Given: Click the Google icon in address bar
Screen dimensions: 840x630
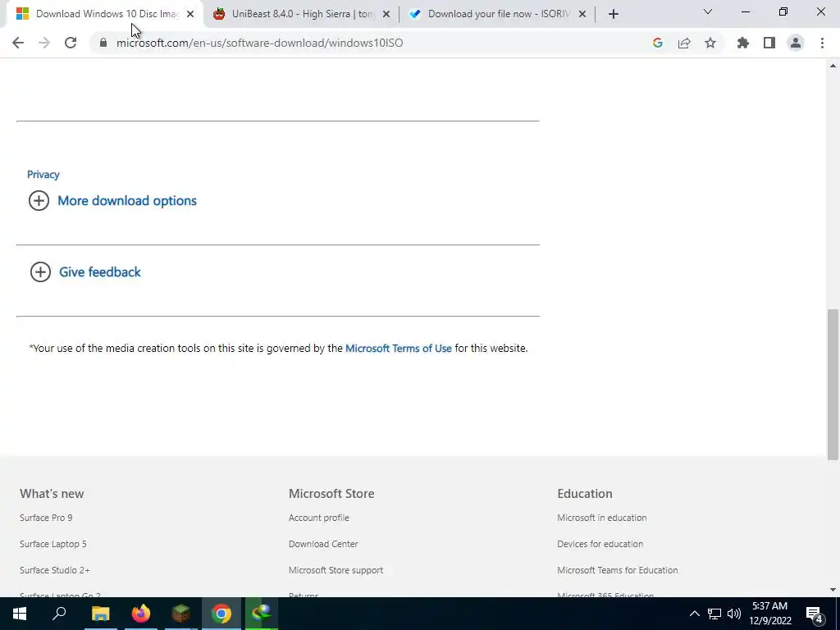Looking at the screenshot, I should coord(658,43).
